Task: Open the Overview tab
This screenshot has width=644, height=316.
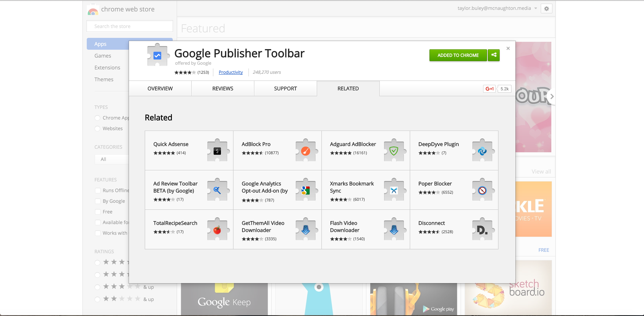Action: pos(160,89)
